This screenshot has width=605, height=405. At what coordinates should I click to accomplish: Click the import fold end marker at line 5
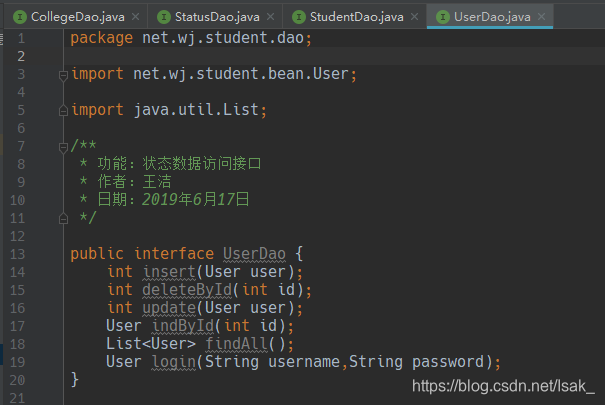(x=63, y=111)
